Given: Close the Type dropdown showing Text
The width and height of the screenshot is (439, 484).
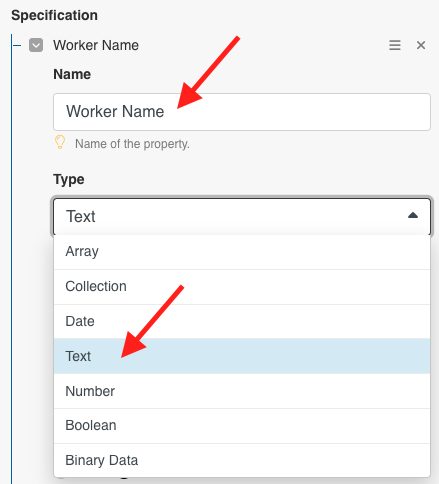Looking at the screenshot, I should click(242, 216).
